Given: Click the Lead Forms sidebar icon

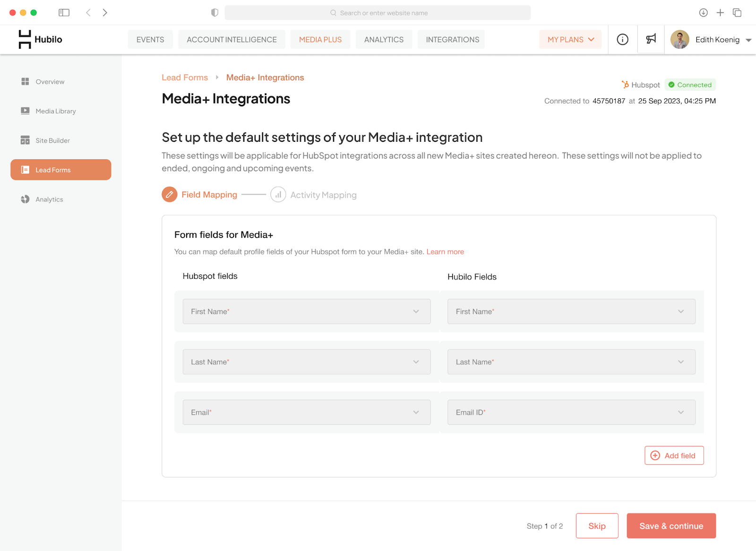Looking at the screenshot, I should click(x=25, y=170).
